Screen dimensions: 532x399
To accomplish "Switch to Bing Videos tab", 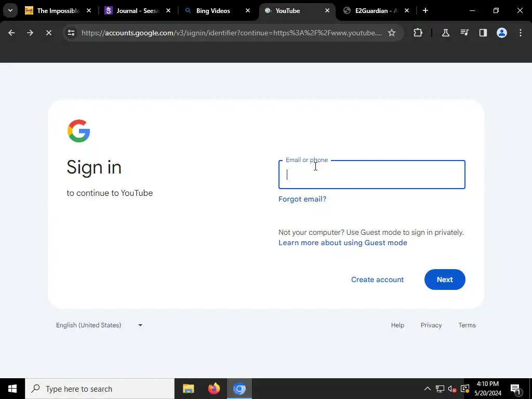I will click(x=213, y=10).
